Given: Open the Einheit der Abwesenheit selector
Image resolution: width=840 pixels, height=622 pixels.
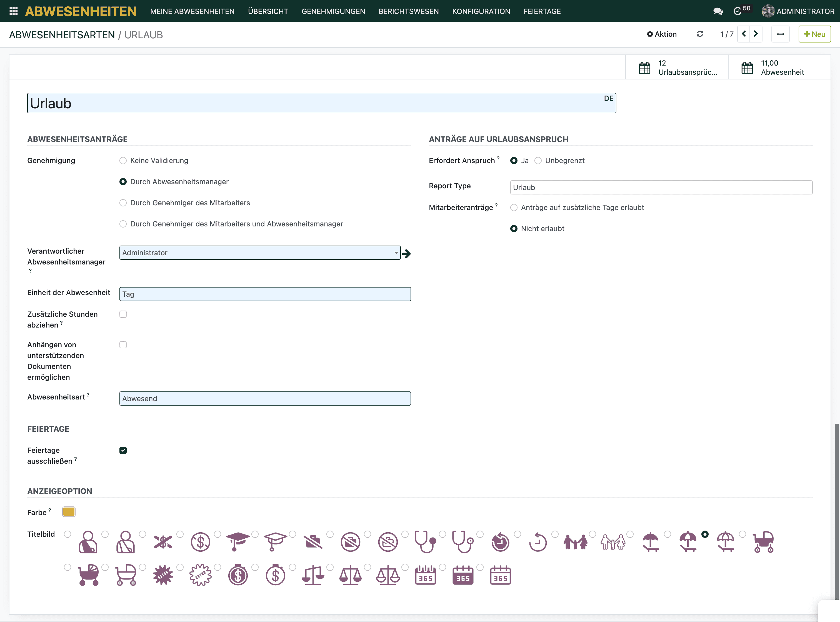Looking at the screenshot, I should coord(265,294).
